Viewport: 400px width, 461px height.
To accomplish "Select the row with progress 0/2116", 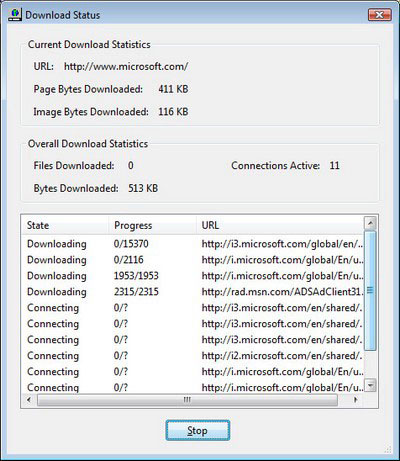I will tap(193, 260).
